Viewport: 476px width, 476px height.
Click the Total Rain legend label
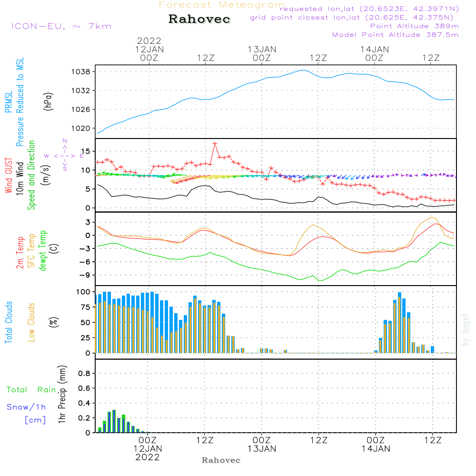tap(31, 390)
